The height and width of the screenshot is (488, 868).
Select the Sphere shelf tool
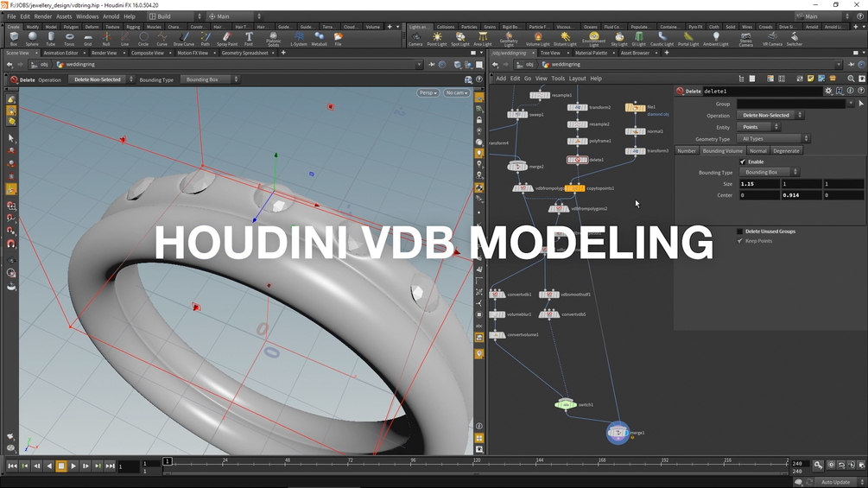pos(32,39)
